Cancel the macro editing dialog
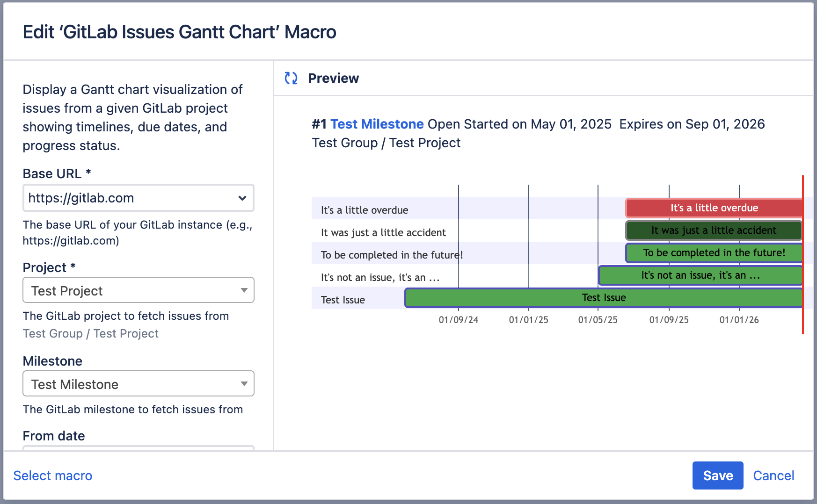817x504 pixels. pos(773,475)
